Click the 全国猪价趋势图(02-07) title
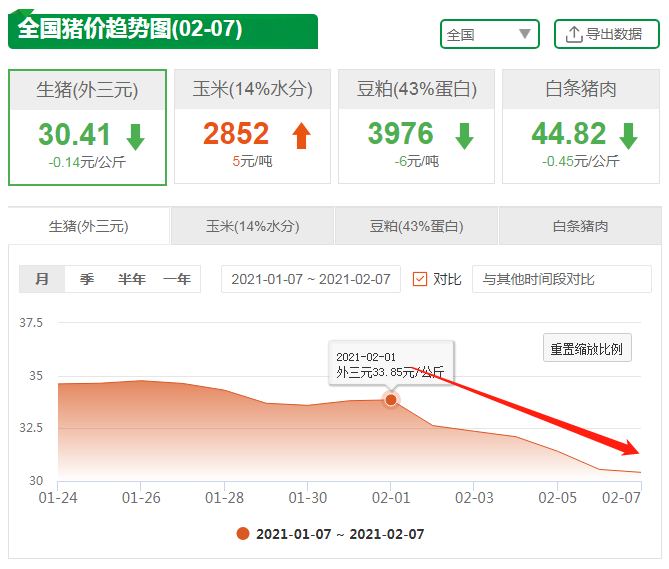The height and width of the screenshot is (569, 669). [x=130, y=29]
